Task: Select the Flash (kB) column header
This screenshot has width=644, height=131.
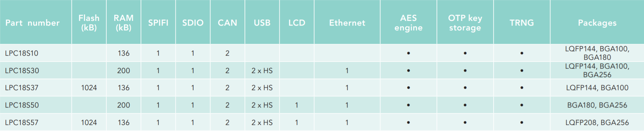Action: point(89,23)
